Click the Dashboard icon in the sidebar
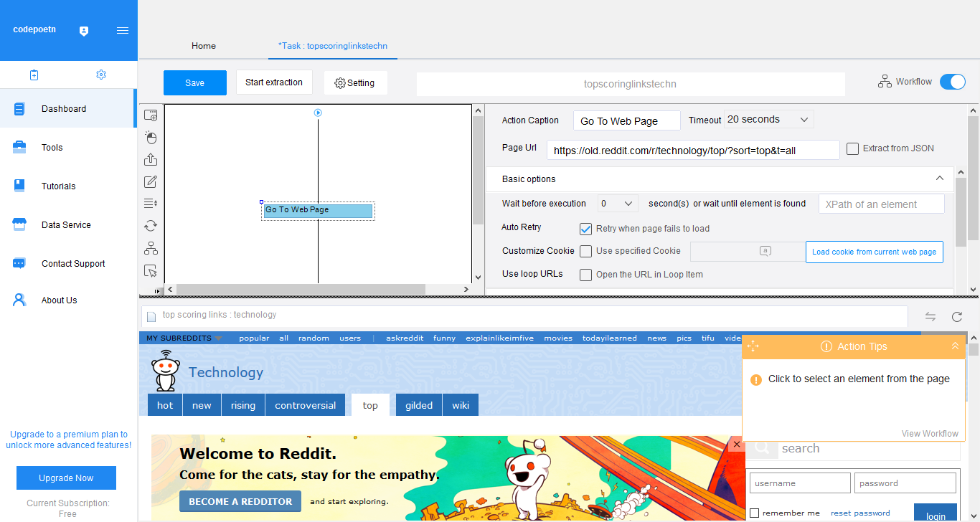Viewport: 980px width, 522px height. [x=19, y=109]
